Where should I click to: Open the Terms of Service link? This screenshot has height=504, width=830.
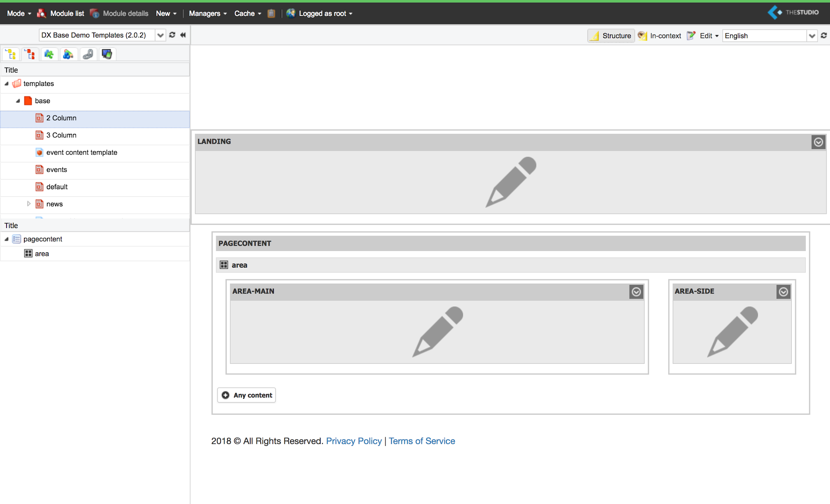[x=422, y=441]
